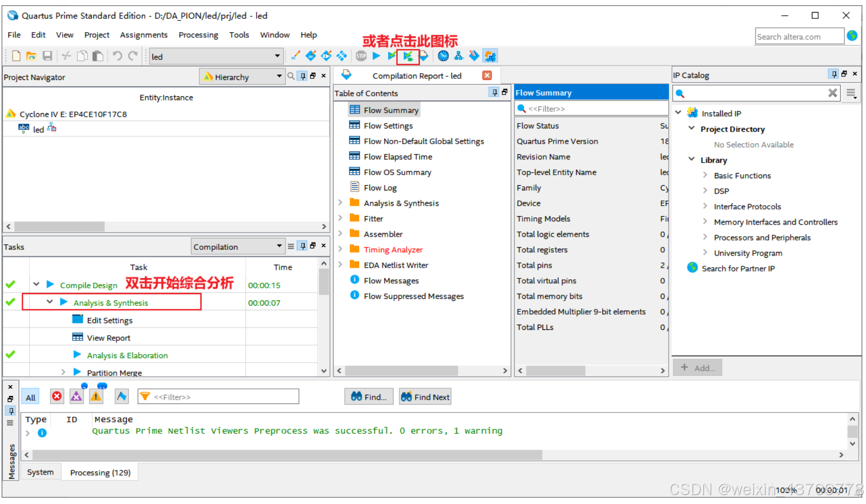Click the Tasks panel list options icon

coord(291,246)
